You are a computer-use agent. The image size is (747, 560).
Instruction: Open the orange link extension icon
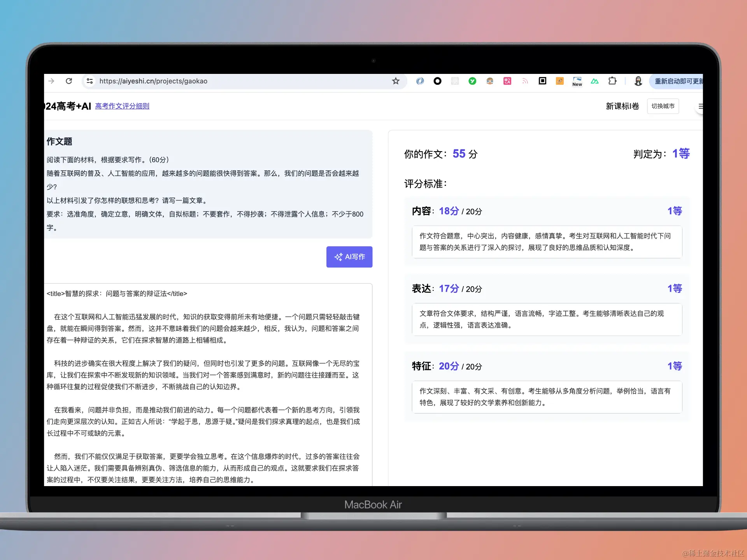tap(559, 81)
